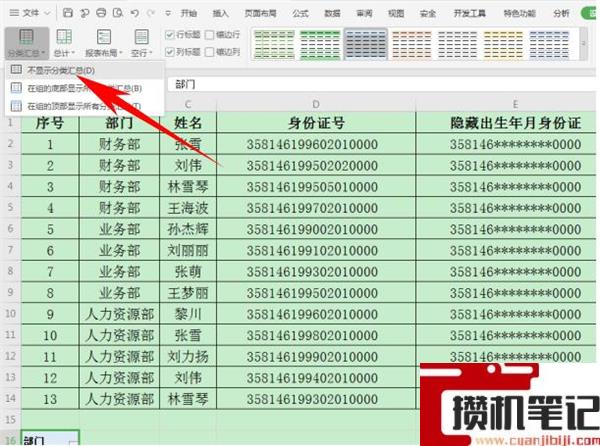The height and width of the screenshot is (446, 600).
Task: Enable the 镶边行 banded rows checkbox
Action: pos(209,35)
